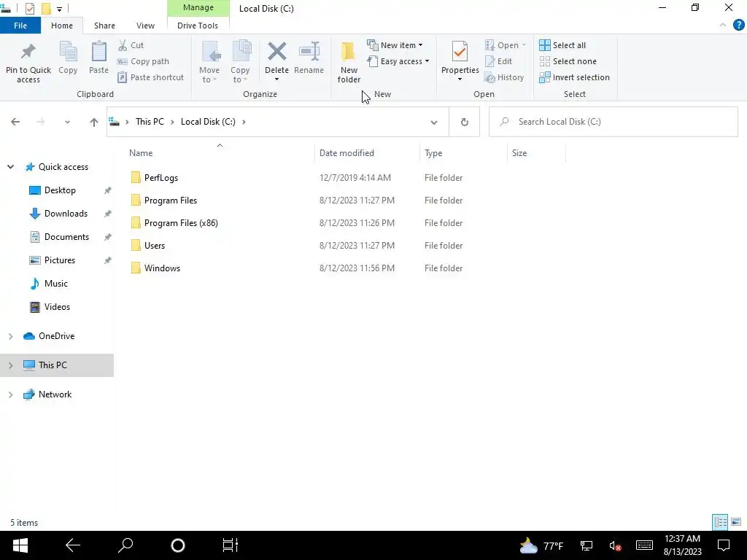Open Documents in Quick access

pos(66,237)
